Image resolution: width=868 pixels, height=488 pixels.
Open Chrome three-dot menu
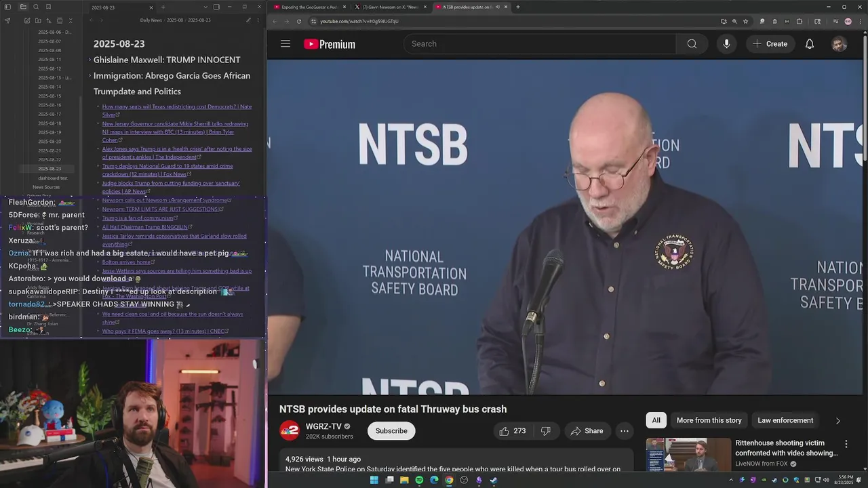coord(860,21)
